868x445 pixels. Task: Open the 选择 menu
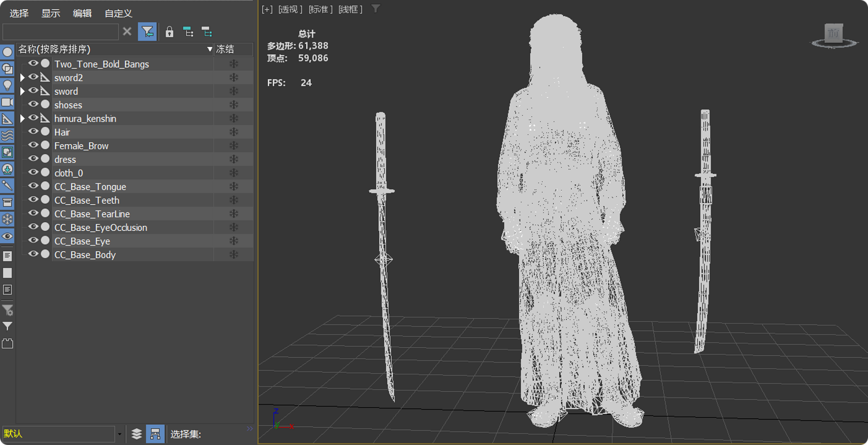click(x=19, y=13)
